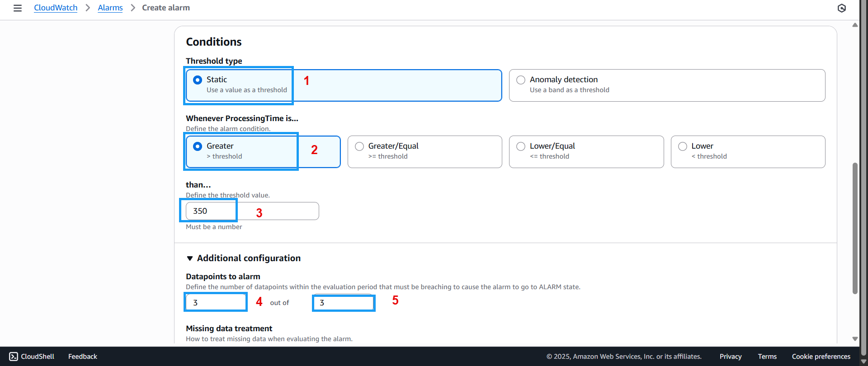Navigate to Alarms breadcrumb link
This screenshot has width=868, height=366.
[110, 8]
